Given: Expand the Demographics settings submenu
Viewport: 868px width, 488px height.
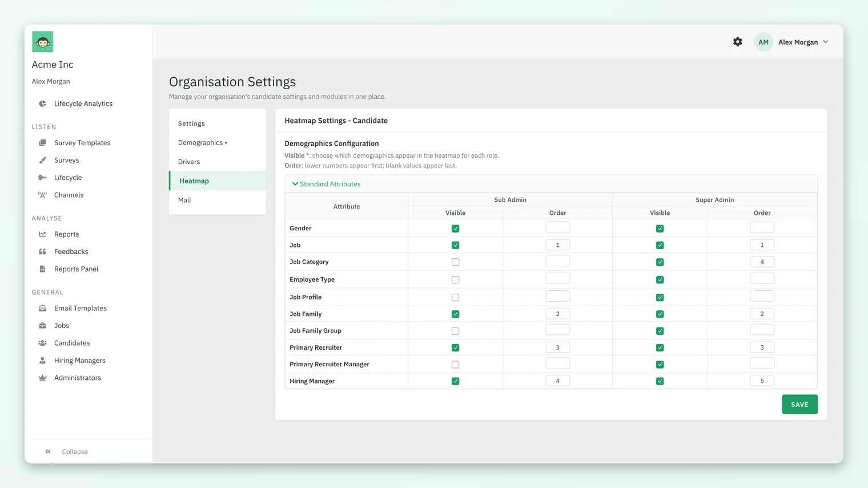Looking at the screenshot, I should (x=202, y=142).
